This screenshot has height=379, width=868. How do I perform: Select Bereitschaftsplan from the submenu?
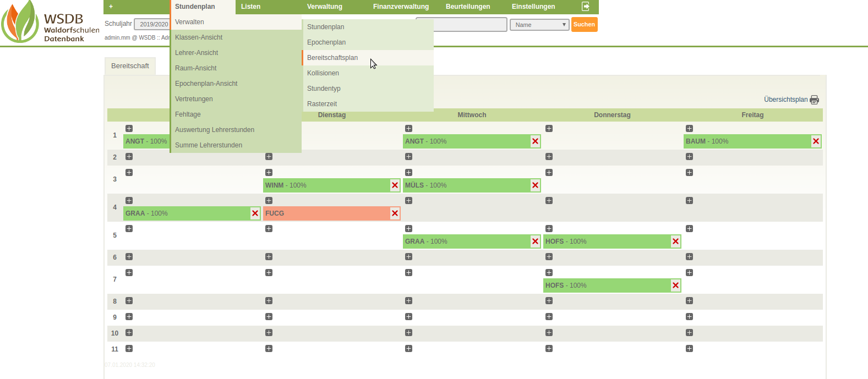332,58
